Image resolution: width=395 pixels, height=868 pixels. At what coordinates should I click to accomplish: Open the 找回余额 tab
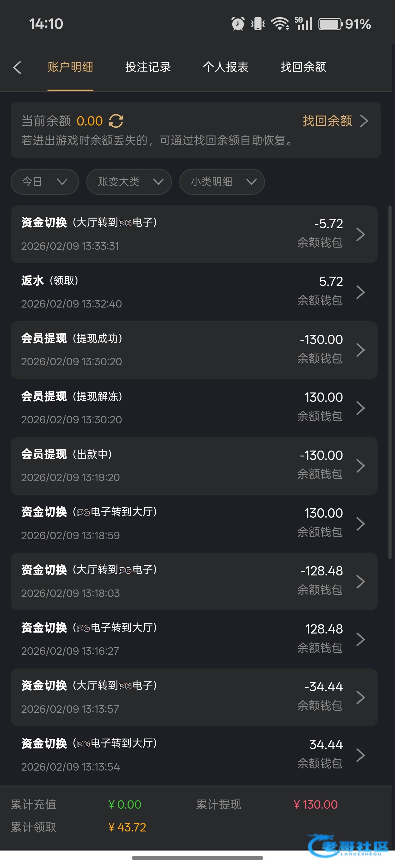tap(303, 67)
